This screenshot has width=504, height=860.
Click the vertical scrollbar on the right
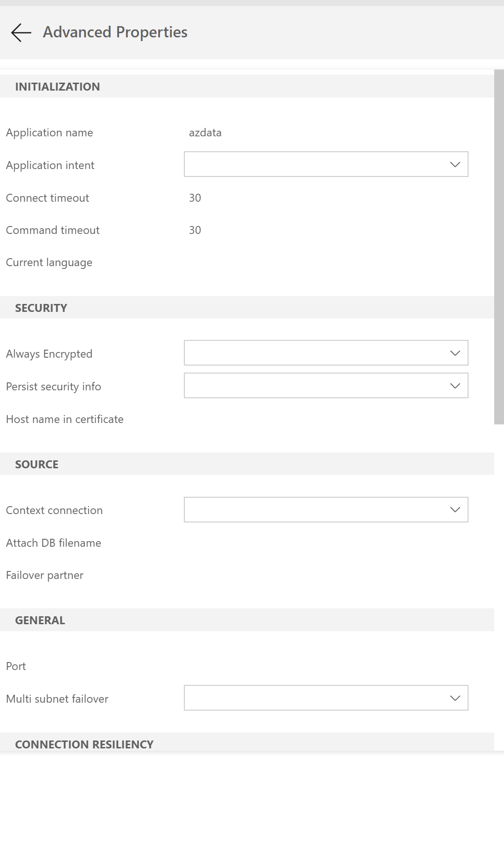tap(499, 247)
